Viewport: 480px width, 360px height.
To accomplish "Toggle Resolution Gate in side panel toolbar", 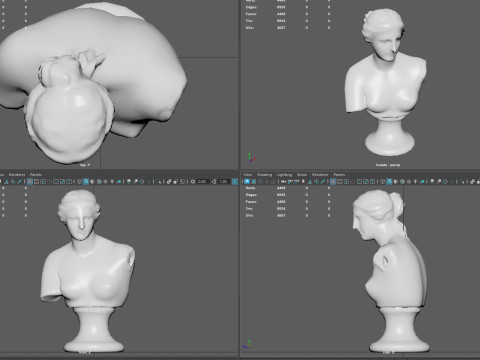I will pyautogui.click(x=346, y=181).
